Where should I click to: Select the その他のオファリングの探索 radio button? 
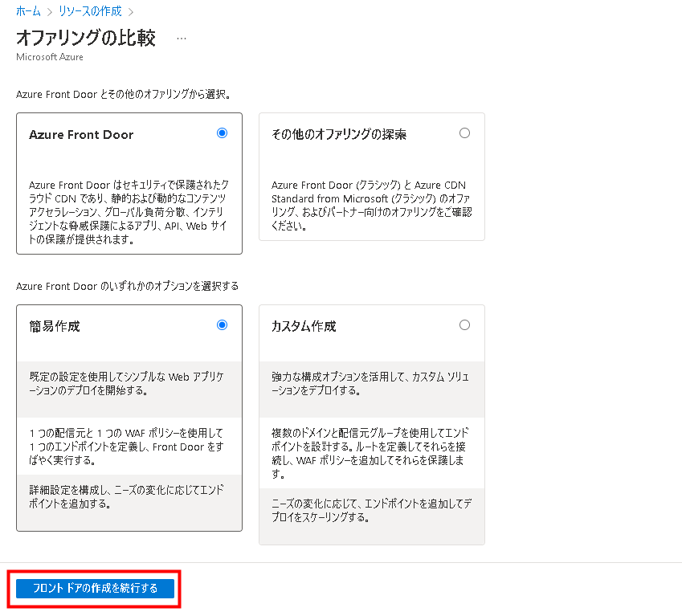[464, 133]
